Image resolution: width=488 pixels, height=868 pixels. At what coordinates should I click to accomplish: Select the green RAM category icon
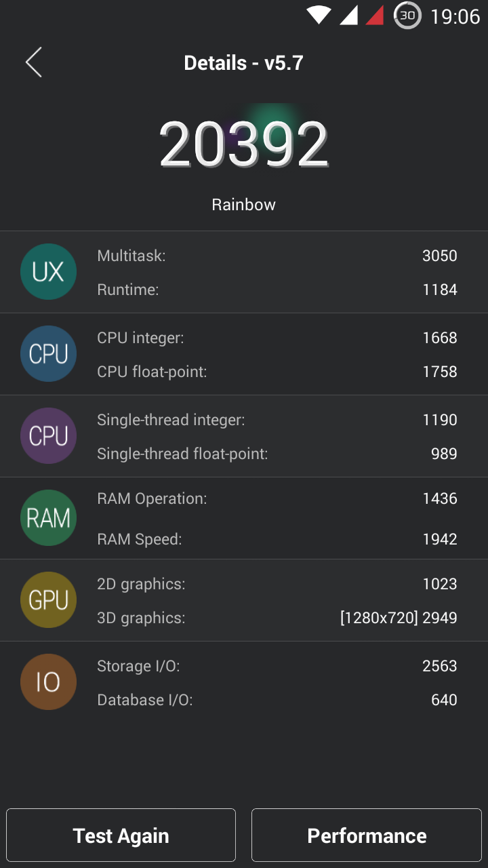point(48,518)
